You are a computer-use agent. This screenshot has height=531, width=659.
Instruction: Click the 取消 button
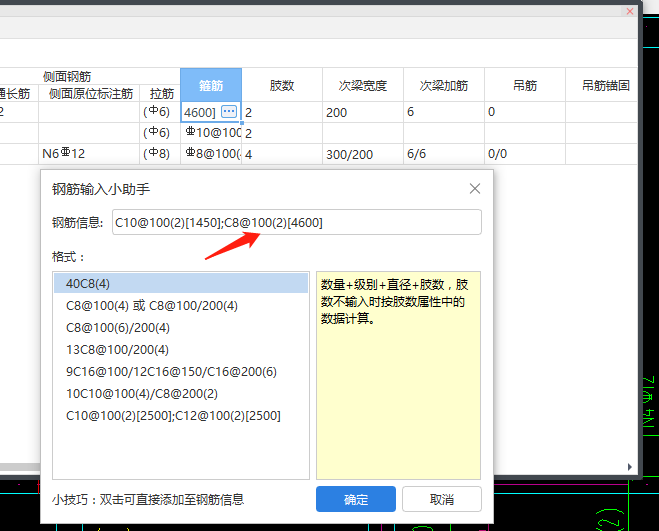click(442, 499)
